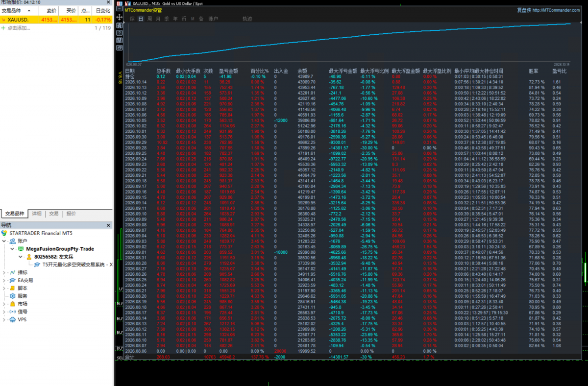Click the 胜率 win rate column header
This screenshot has height=386, width=588.
(x=534, y=71)
